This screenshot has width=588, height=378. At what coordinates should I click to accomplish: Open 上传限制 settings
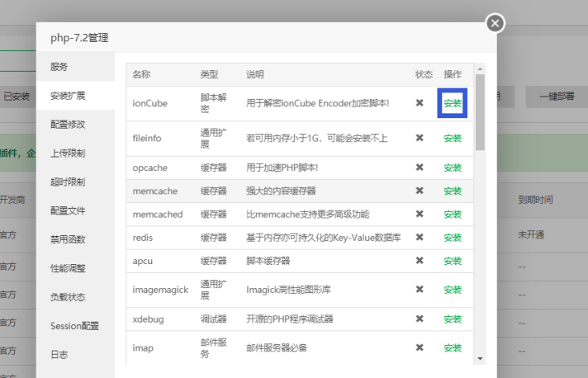coord(68,154)
